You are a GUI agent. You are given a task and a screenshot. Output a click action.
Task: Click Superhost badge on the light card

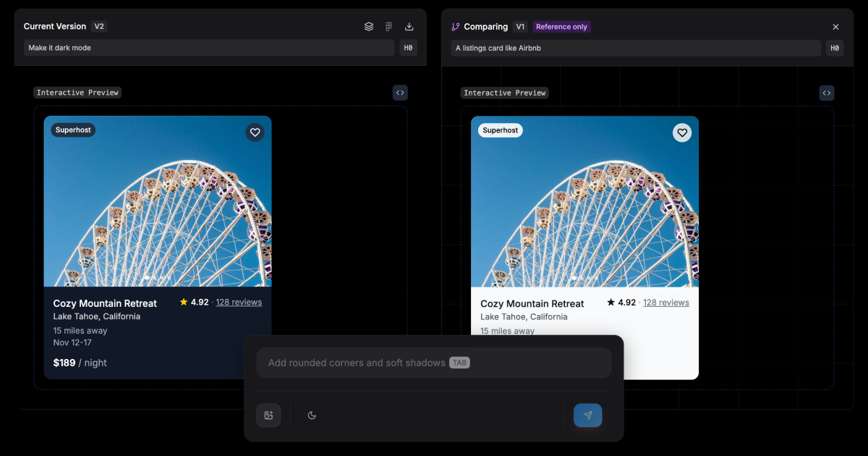click(501, 130)
